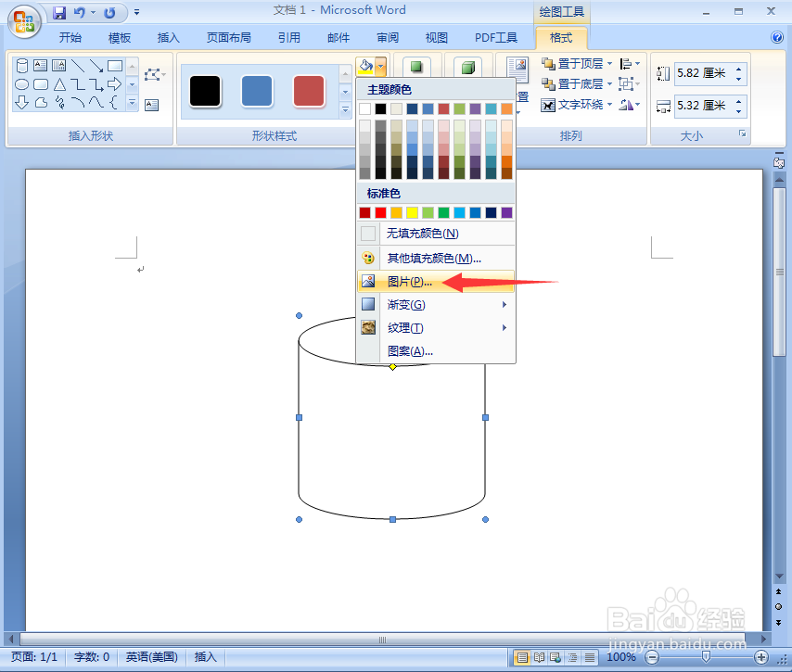
Task: Select the scribble shape tool
Action: point(59,103)
